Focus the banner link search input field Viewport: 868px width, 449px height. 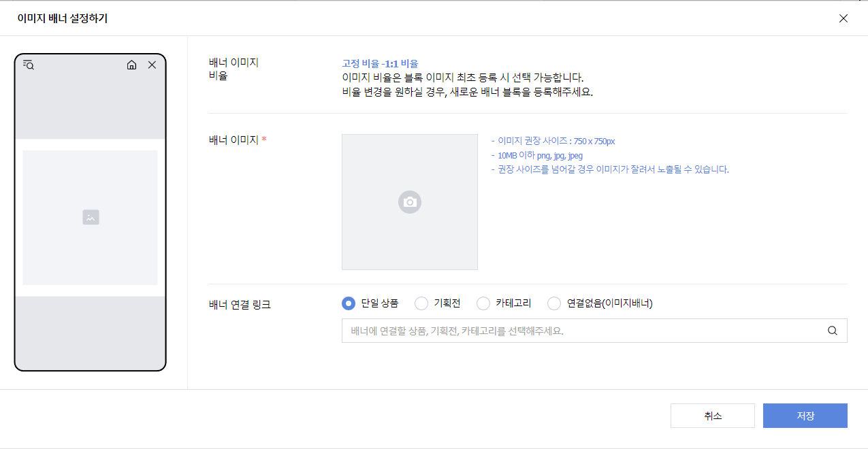594,331
